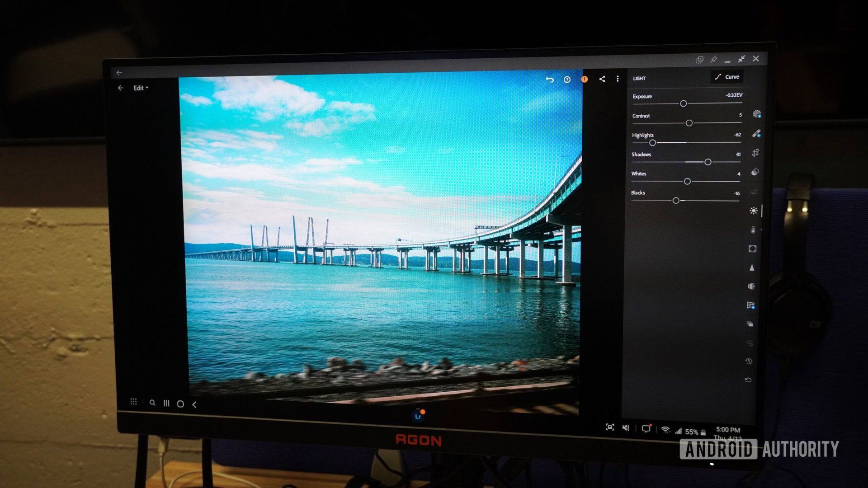Open the Detail panel triangle icon

pyautogui.click(x=752, y=267)
